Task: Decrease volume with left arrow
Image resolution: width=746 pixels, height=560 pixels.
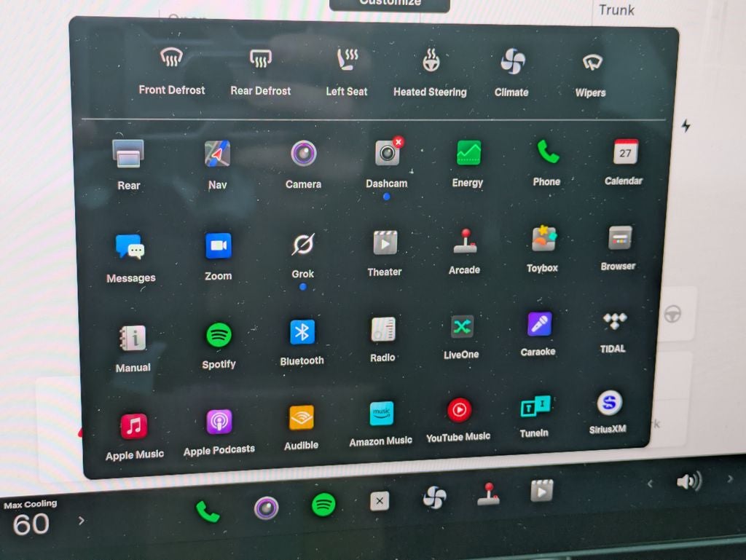Action: 650,484
